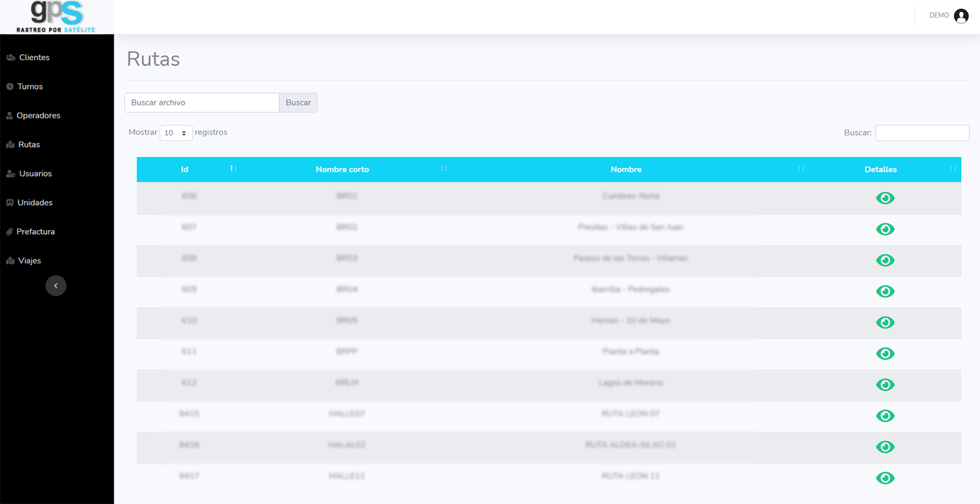Open the Mostrar registros count dropdown
The width and height of the screenshot is (980, 504).
coord(176,133)
